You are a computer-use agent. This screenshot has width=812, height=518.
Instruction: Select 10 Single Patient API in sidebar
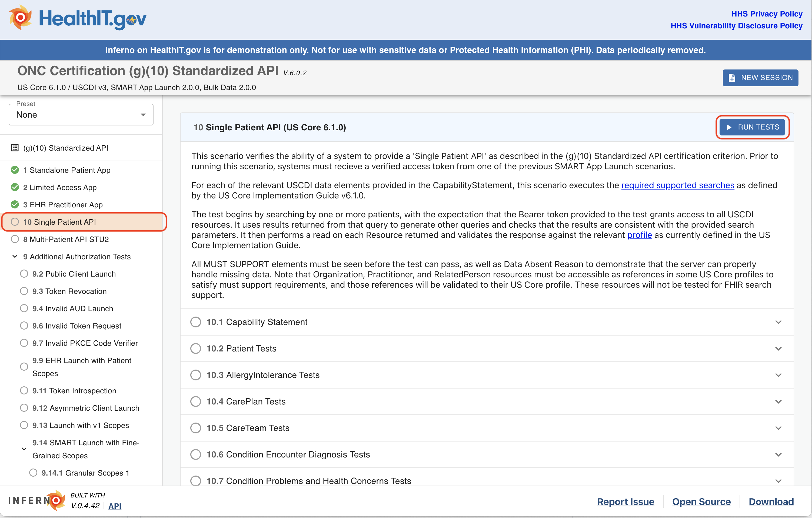81,222
